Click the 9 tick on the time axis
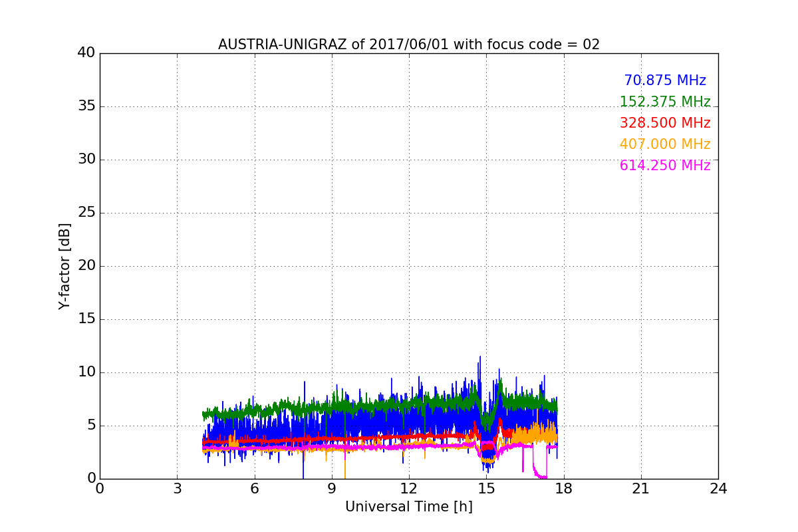Viewport: 798px width, 532px height. (331, 489)
